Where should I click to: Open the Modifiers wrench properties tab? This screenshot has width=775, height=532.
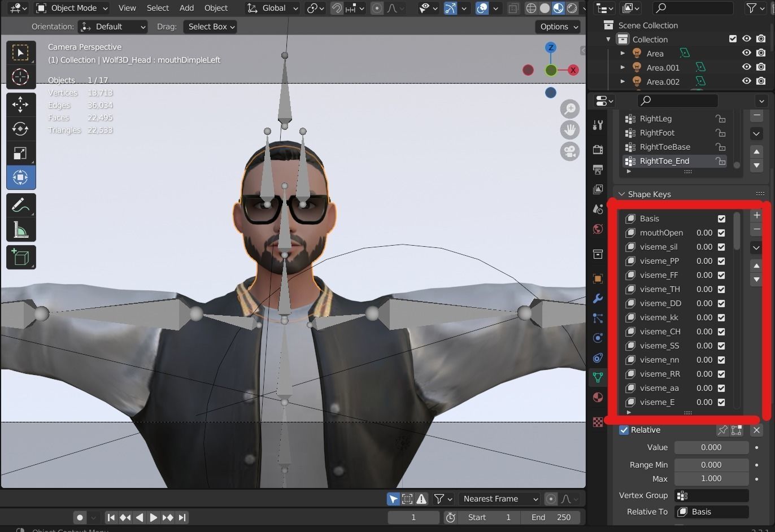click(x=598, y=298)
